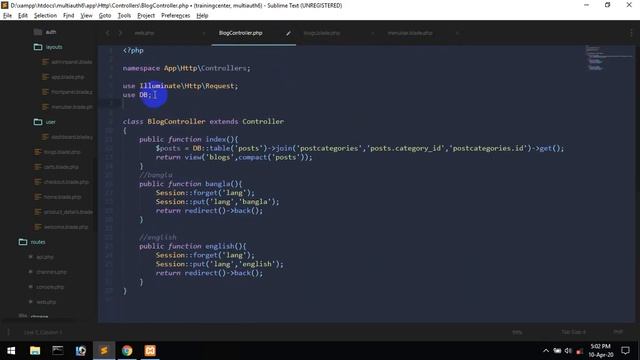Screen dimensions: 640x360
Task: Open the Selection menu
Action: 45,16
